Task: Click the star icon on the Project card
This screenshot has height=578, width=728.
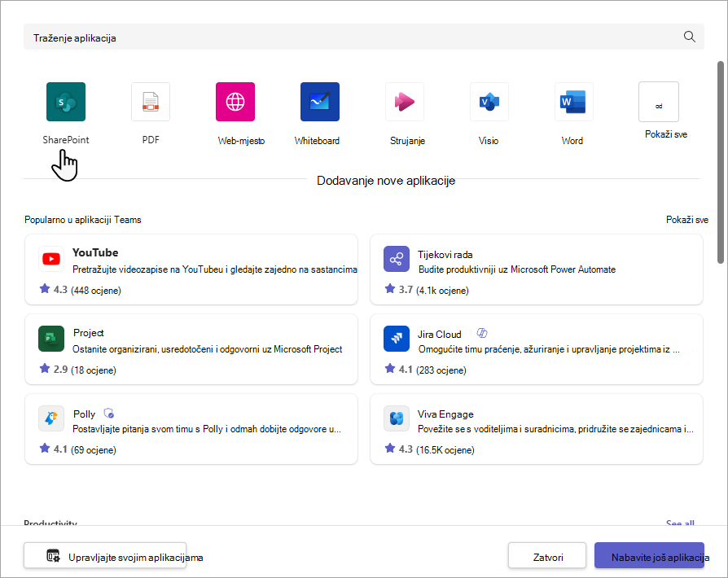Action: [x=45, y=369]
